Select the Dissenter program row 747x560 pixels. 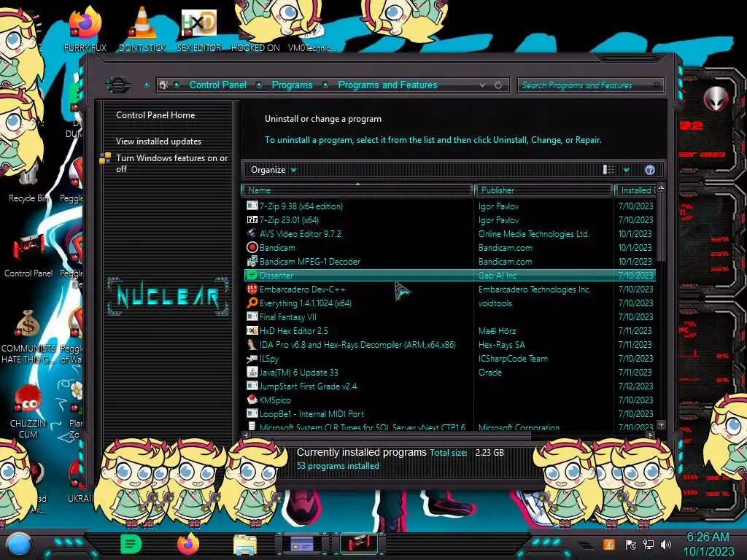pos(449,275)
